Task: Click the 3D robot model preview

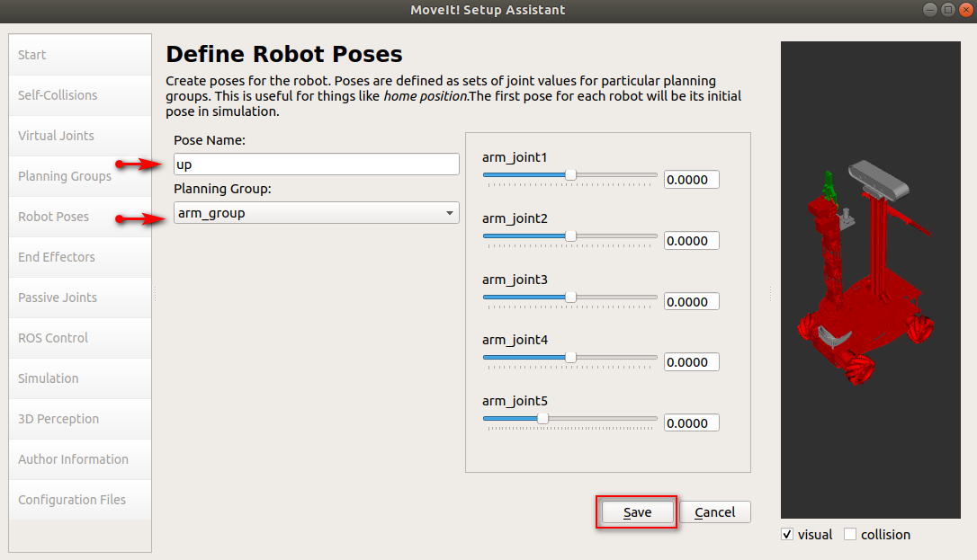Action: click(871, 280)
